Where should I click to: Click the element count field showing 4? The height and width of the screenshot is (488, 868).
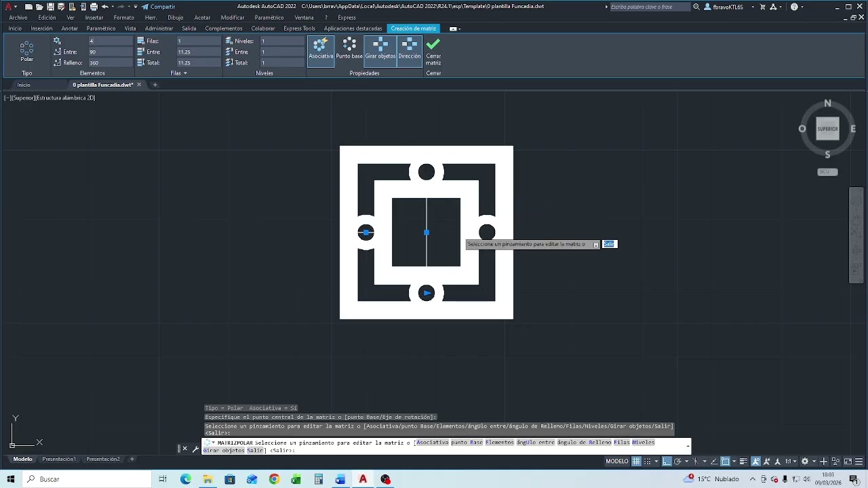[110, 41]
